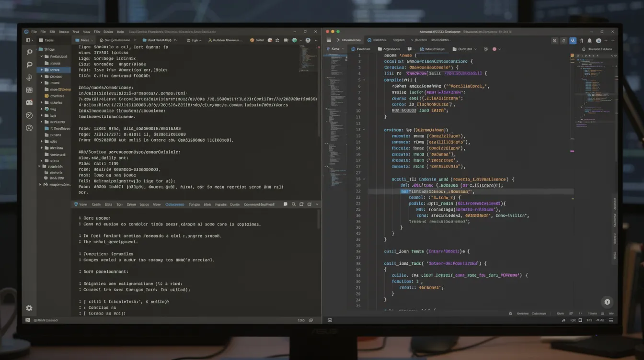Select the blue highlighted tab in bottom panel
This screenshot has height=360, width=644.
174,204
